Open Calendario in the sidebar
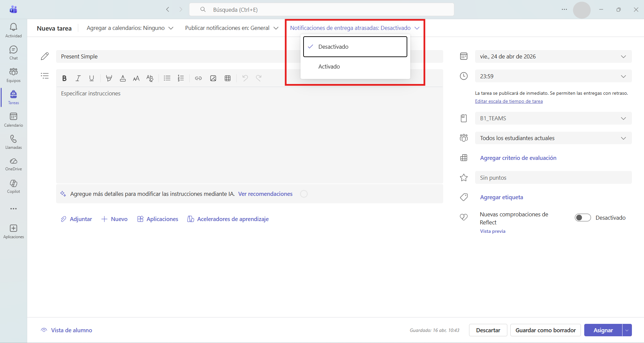Image resolution: width=644 pixels, height=343 pixels. tap(13, 120)
